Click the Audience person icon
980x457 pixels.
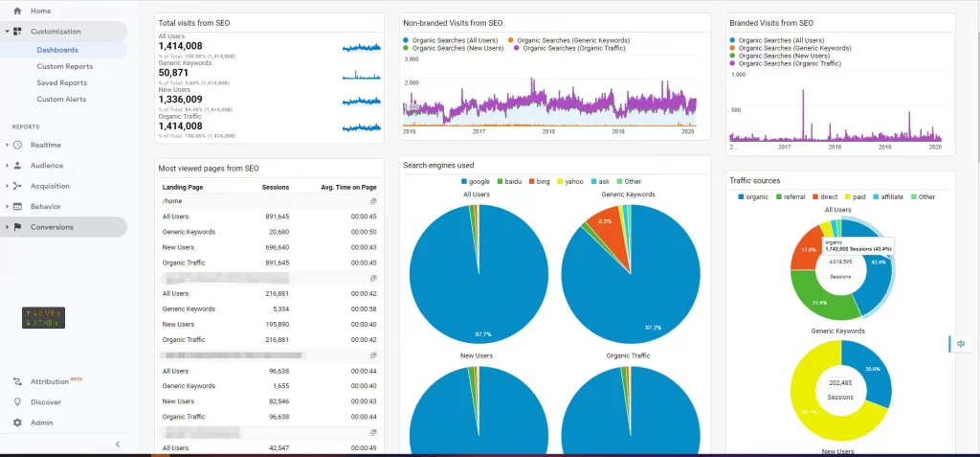pyautogui.click(x=17, y=166)
